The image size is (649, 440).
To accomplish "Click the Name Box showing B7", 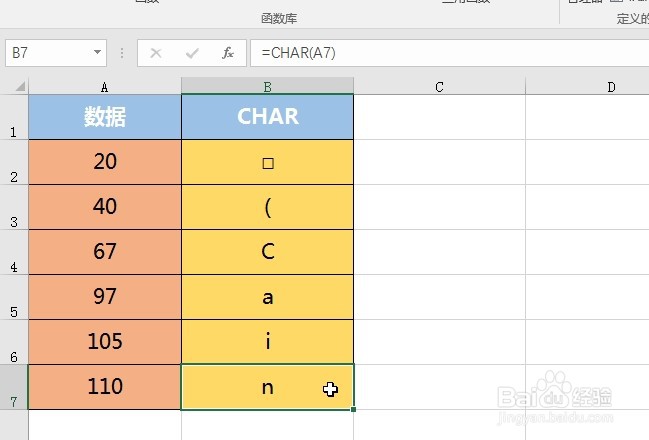I will tap(56, 53).
